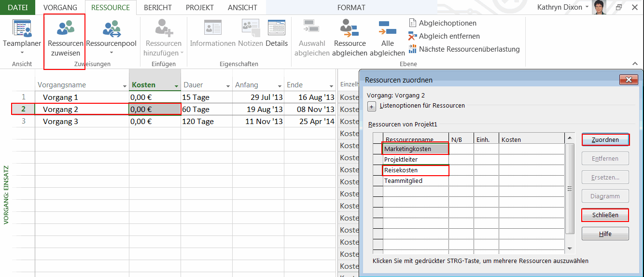Viewport: 644px width, 277px height.
Task: Click the Ressourcenpool icon
Action: tap(112, 29)
